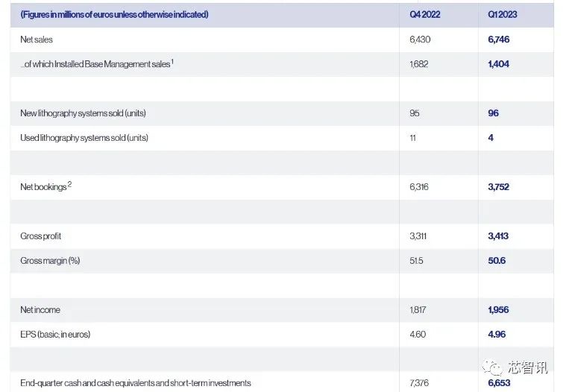Click Net bookings Q4 2022 value 6,316
Screen dimensions: 566x392
click(x=419, y=187)
